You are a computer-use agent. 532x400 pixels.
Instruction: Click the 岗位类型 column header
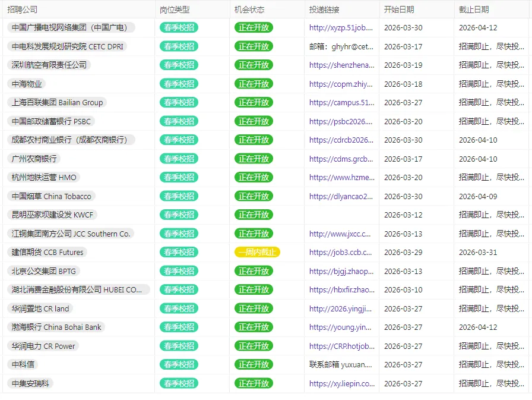[175, 10]
